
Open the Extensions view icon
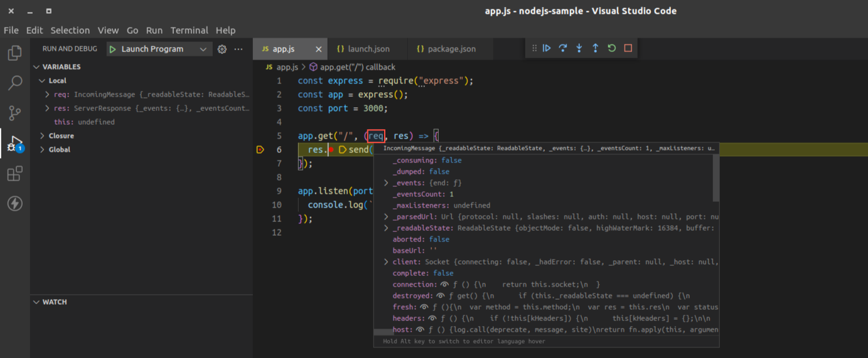[14, 174]
